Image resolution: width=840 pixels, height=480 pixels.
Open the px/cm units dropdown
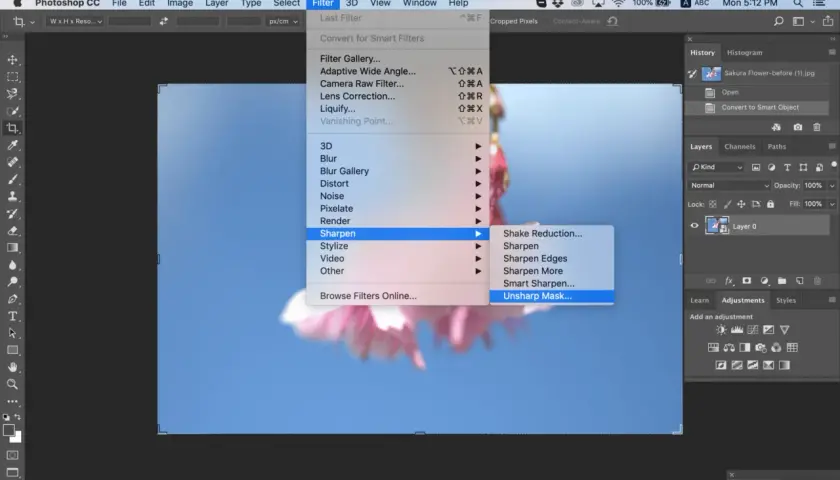[283, 21]
